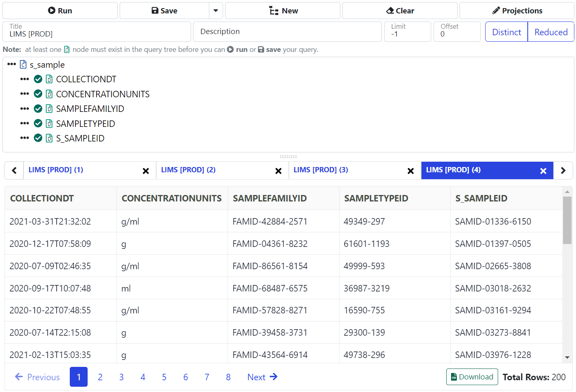Open the Save dropdown arrow
576x392 pixels.
216,11
